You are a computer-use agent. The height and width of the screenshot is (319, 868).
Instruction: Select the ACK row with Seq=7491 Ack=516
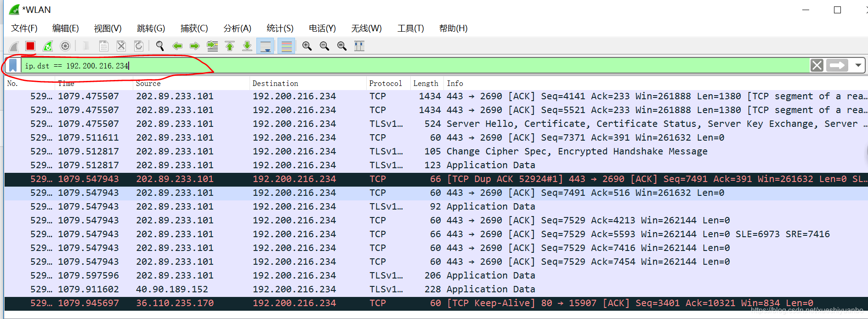[x=436, y=193]
